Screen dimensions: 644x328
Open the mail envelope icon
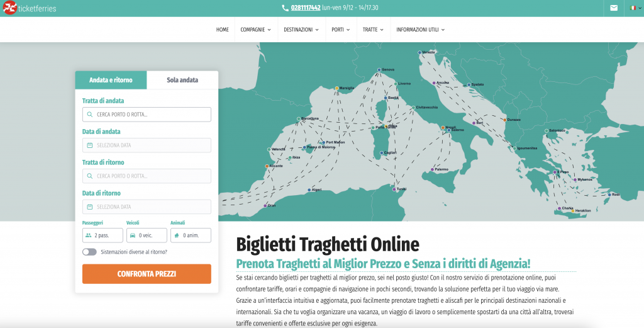coord(614,8)
